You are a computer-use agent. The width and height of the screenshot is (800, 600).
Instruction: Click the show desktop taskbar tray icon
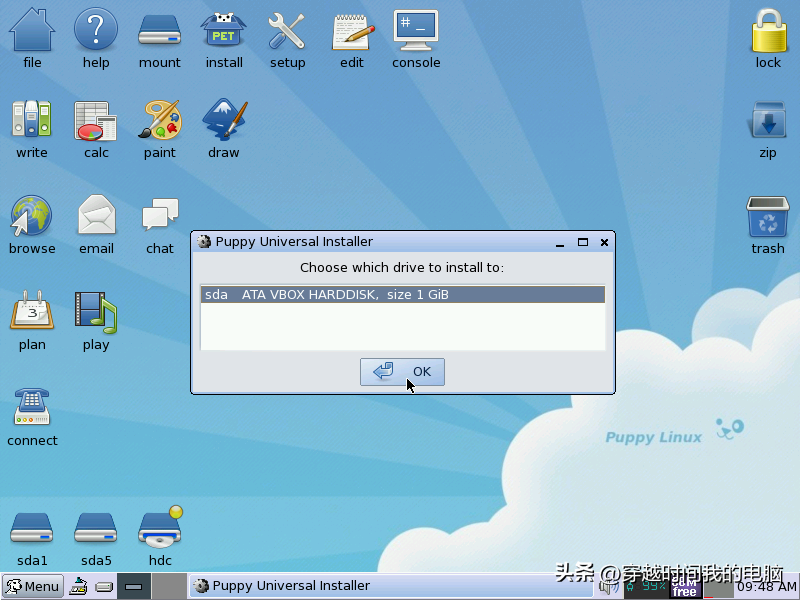tap(78, 586)
